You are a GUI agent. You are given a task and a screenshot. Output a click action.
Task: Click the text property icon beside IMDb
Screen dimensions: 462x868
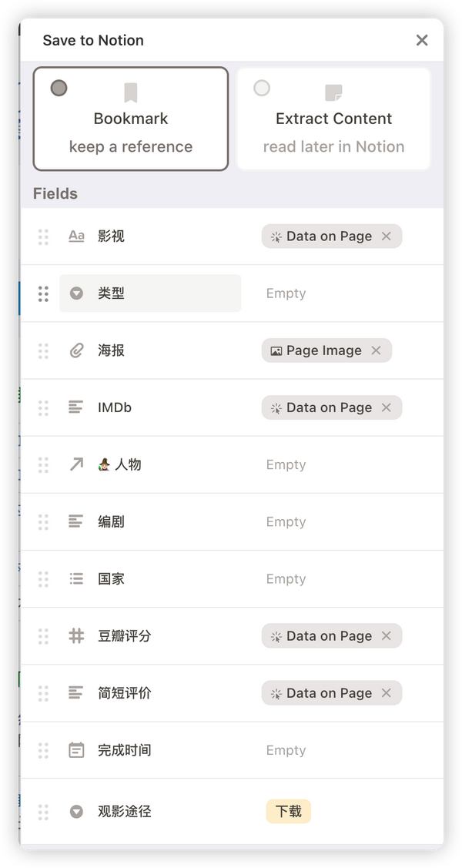(x=76, y=407)
